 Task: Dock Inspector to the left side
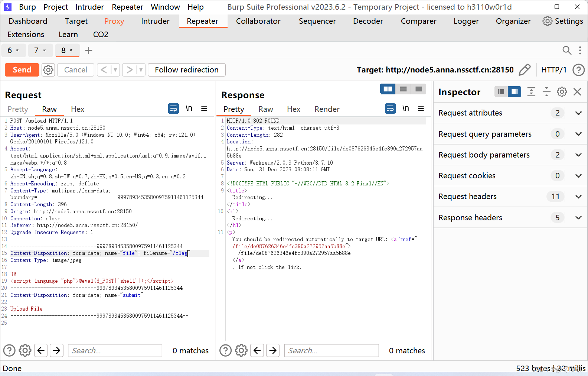point(501,92)
